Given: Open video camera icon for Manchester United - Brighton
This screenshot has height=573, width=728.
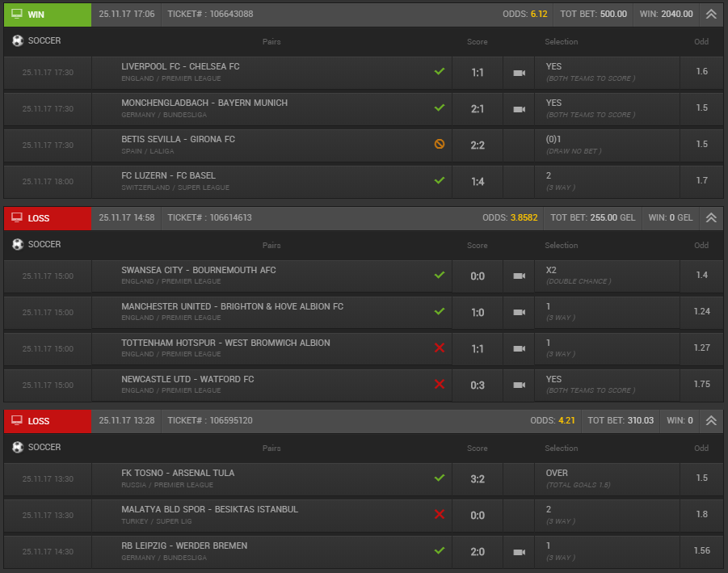Looking at the screenshot, I should point(519,312).
